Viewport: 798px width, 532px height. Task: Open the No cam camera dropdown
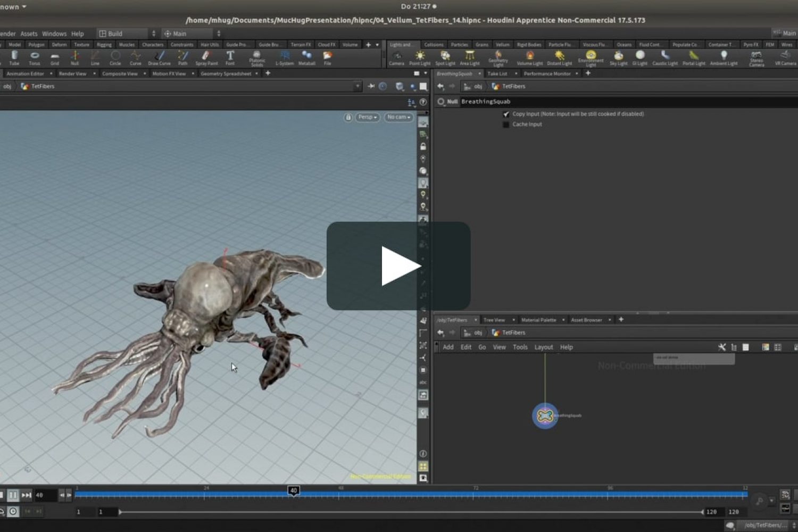(x=398, y=117)
